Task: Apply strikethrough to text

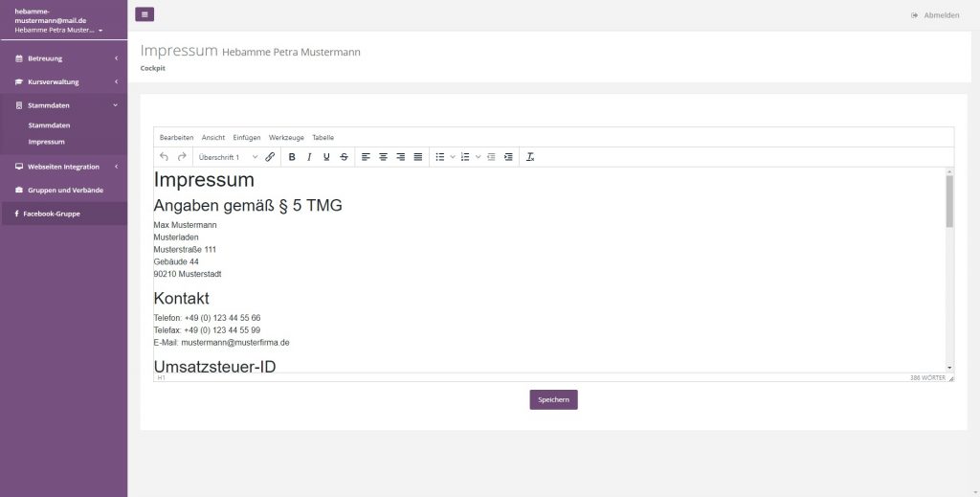Action: (x=344, y=157)
